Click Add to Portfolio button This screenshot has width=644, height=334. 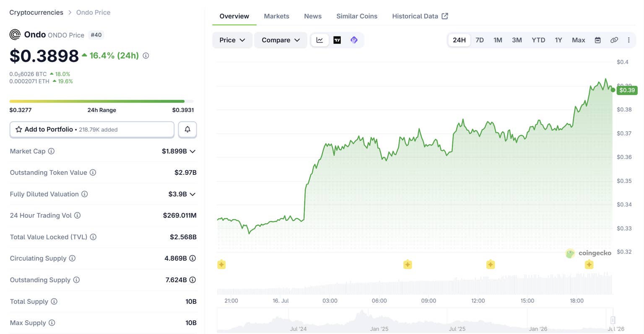92,129
